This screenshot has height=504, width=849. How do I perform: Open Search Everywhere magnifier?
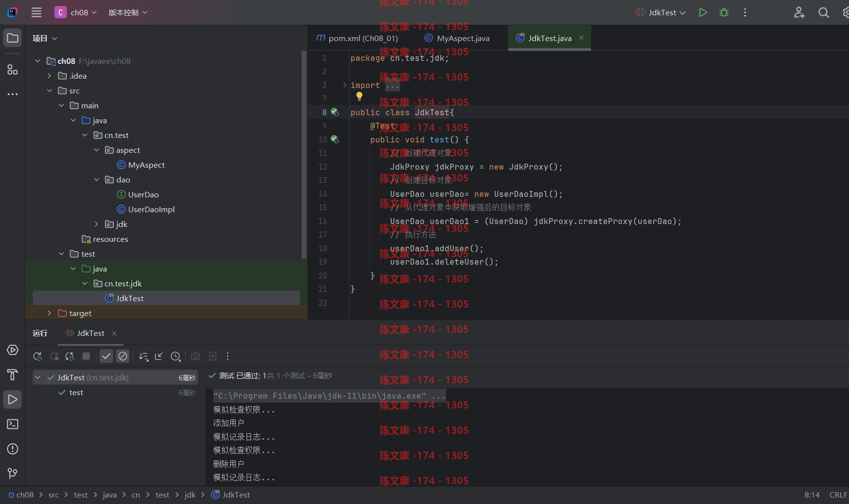click(823, 12)
